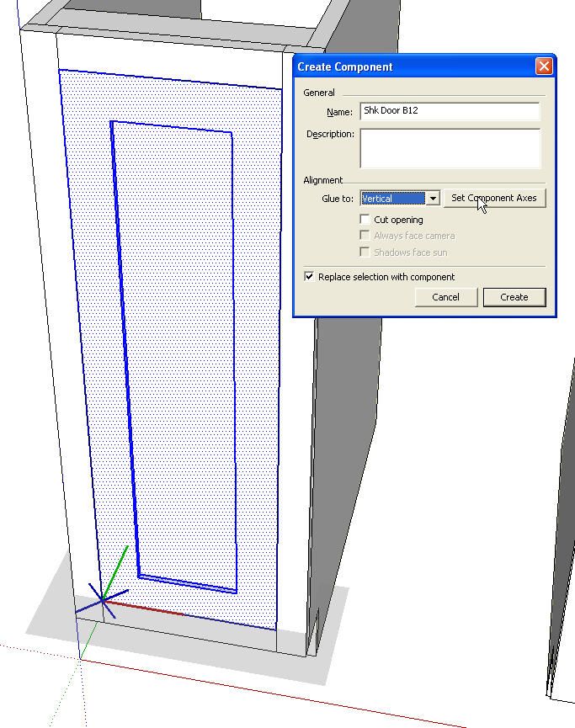Image resolution: width=575 pixels, height=728 pixels.
Task: Cancel the Create Component dialog
Action: pyautogui.click(x=446, y=297)
